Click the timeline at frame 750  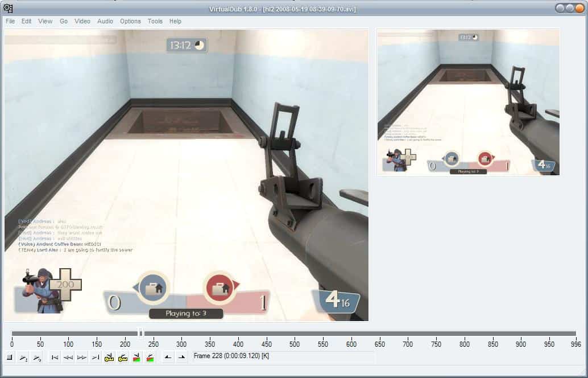pyautogui.click(x=436, y=344)
